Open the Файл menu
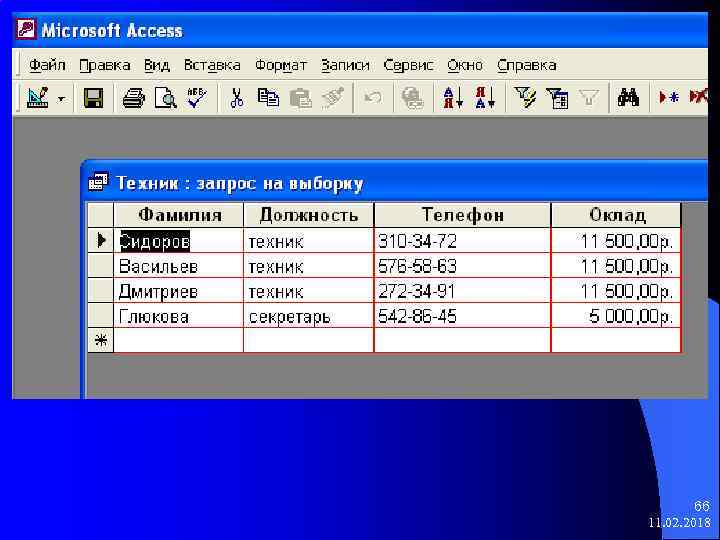Screen dimensions: 720x540 click(47, 65)
